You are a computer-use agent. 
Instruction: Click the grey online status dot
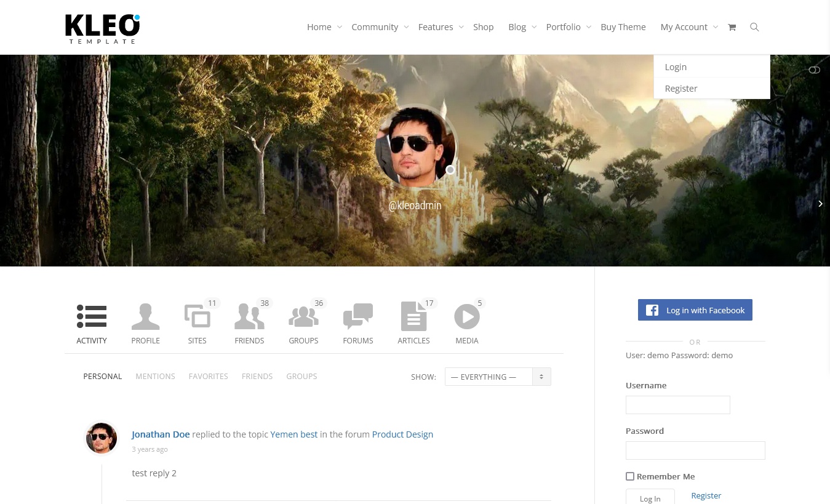[x=450, y=170]
